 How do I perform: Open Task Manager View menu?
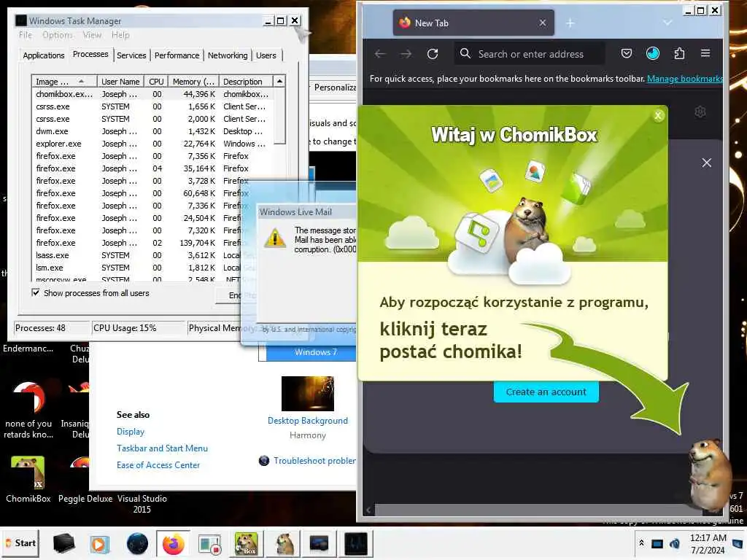pos(92,35)
